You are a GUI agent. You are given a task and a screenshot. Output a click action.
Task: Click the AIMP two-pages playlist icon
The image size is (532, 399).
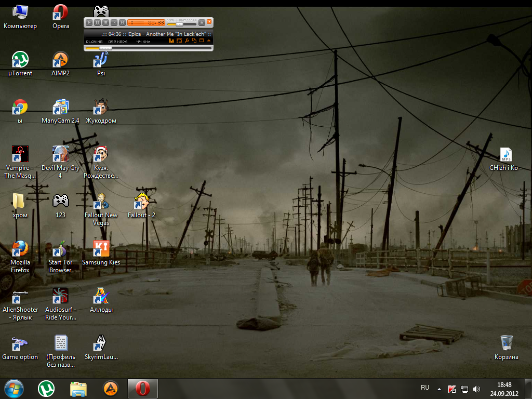(194, 41)
